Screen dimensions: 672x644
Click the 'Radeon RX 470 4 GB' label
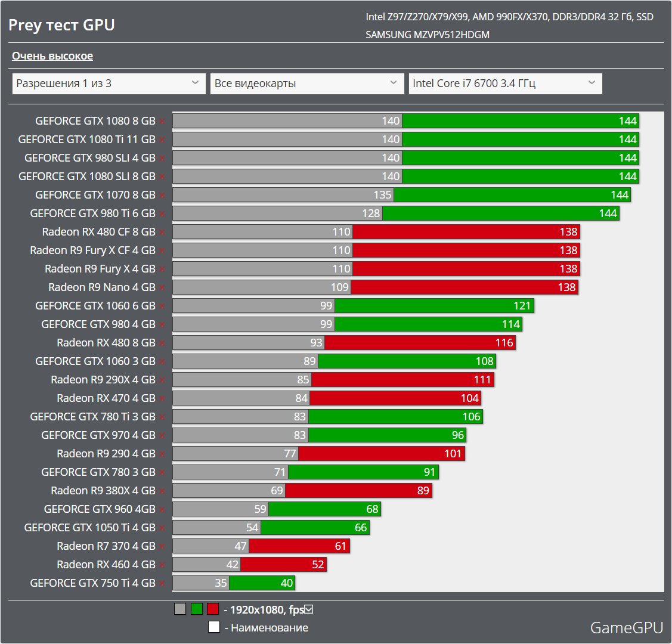tap(106, 398)
